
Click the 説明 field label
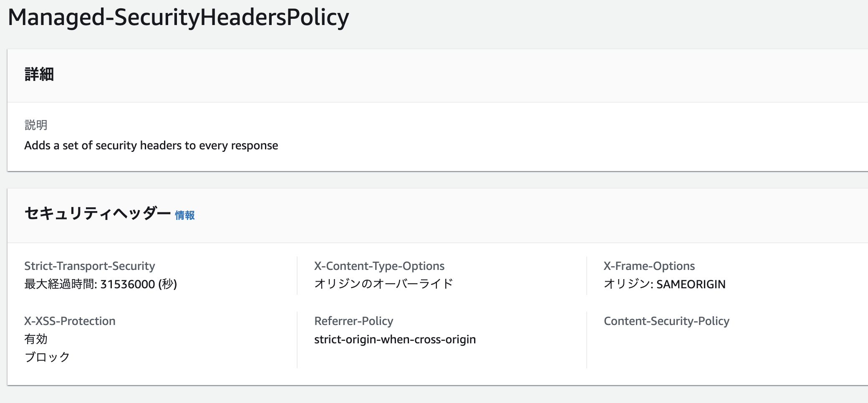(x=36, y=125)
